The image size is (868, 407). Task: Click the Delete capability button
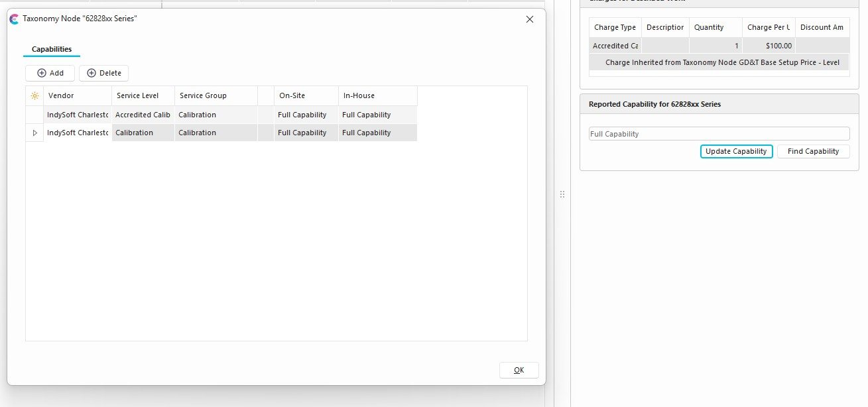coord(103,73)
